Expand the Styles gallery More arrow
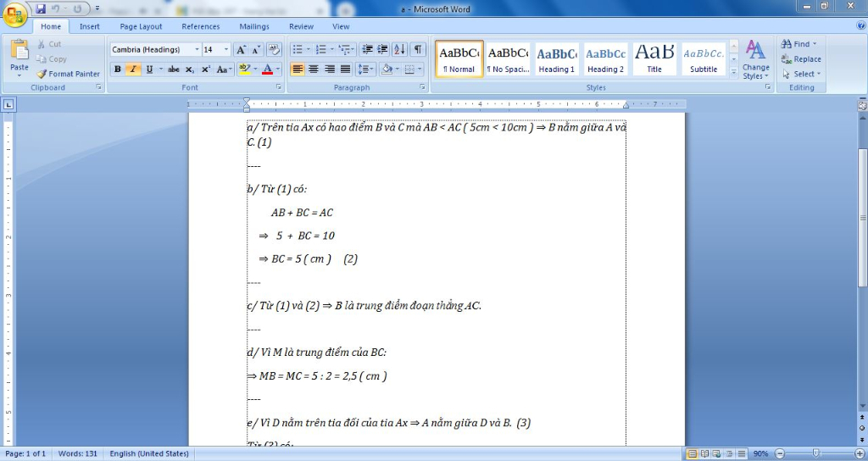Screen dimensions: 868x461 pyautogui.click(x=734, y=72)
